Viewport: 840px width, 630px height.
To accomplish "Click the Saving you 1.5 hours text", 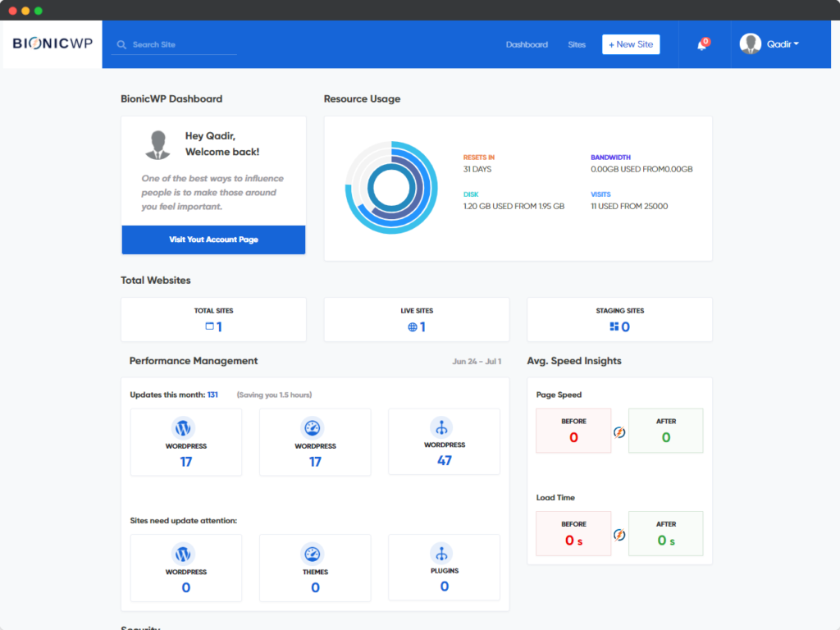I will pos(274,395).
